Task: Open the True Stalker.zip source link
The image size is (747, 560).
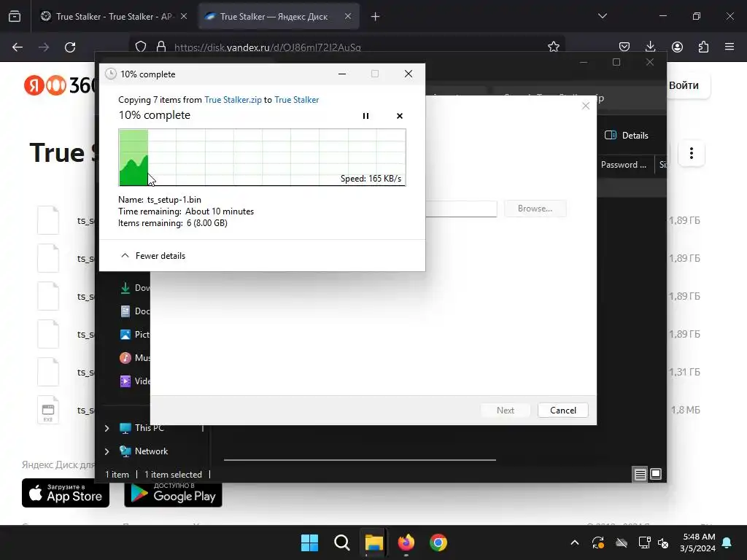Action: pos(233,99)
